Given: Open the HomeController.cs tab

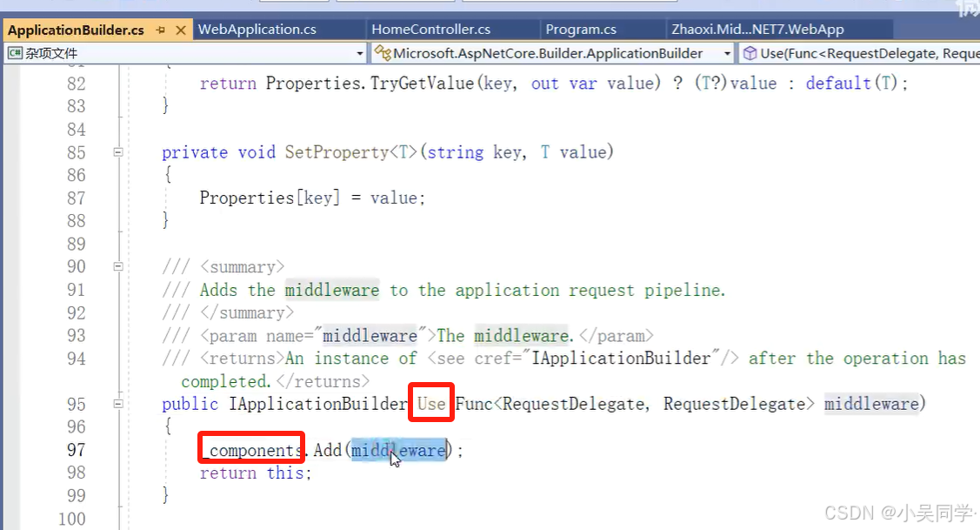Looking at the screenshot, I should tap(430, 30).
